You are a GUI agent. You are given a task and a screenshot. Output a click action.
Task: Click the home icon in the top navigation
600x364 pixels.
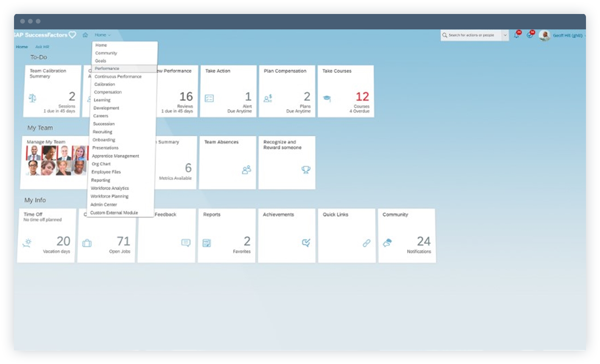pos(85,35)
